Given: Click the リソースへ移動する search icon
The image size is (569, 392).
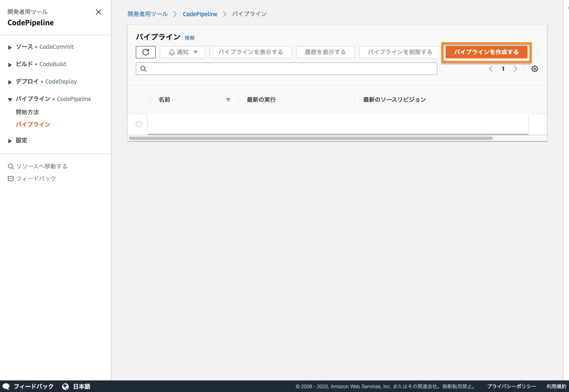Looking at the screenshot, I should (11, 166).
